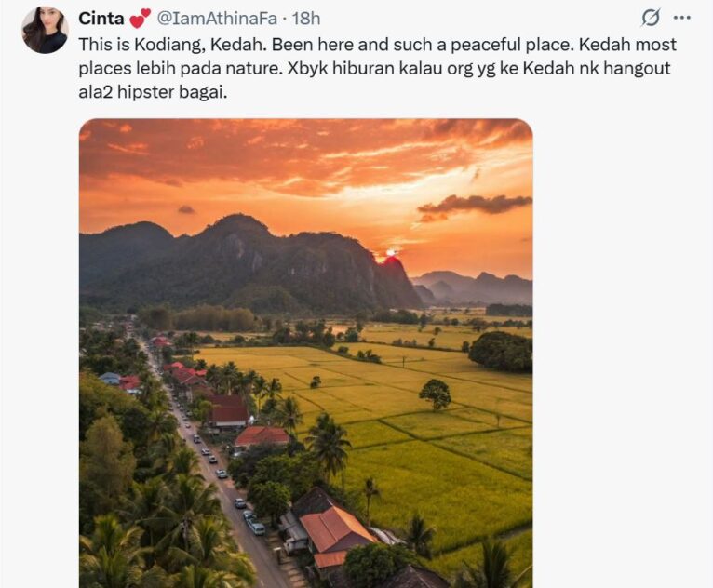Click the words 'ala2' at tweet's last line
Viewport: 713px width, 588px height.
[96, 92]
